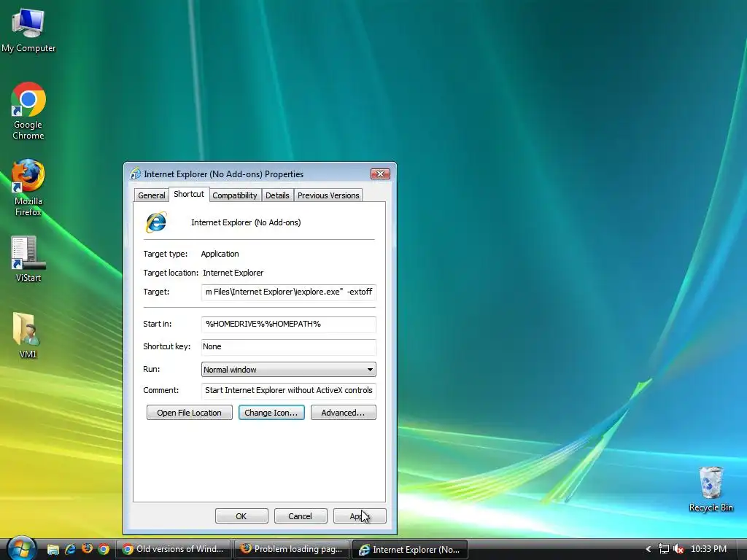Click Internet Explorer (No... taskbar item
Image resolution: width=747 pixels, height=560 pixels.
[410, 549]
